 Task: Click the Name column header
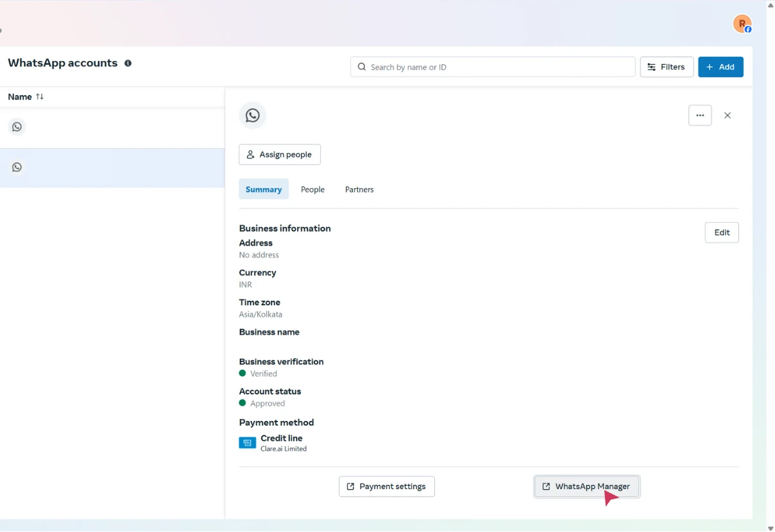click(x=20, y=96)
